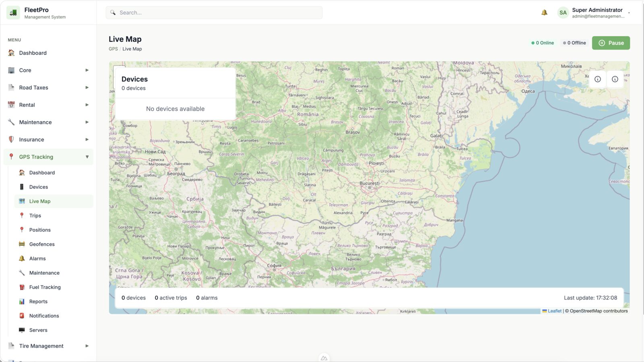644x362 pixels.
Task: Click the Positions pin icon
Action: point(22,230)
